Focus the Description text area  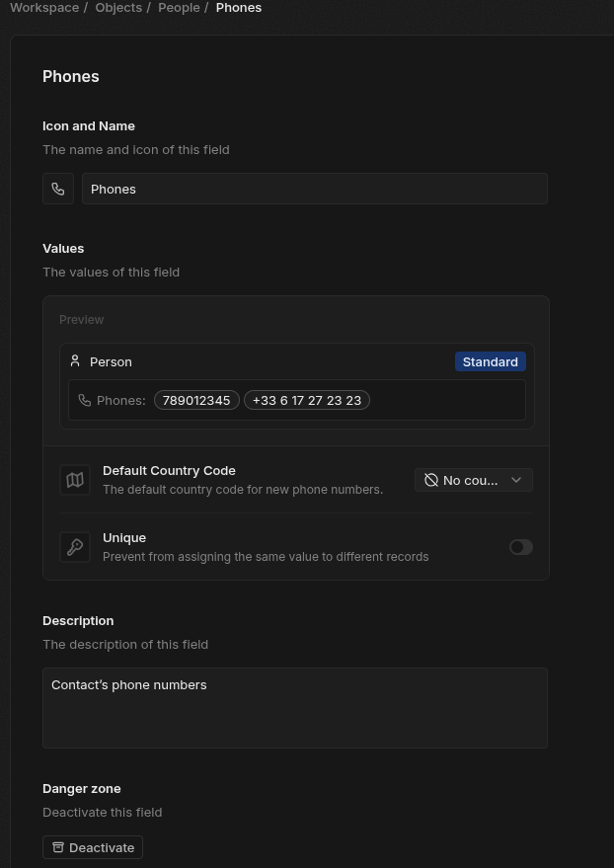[294, 707]
